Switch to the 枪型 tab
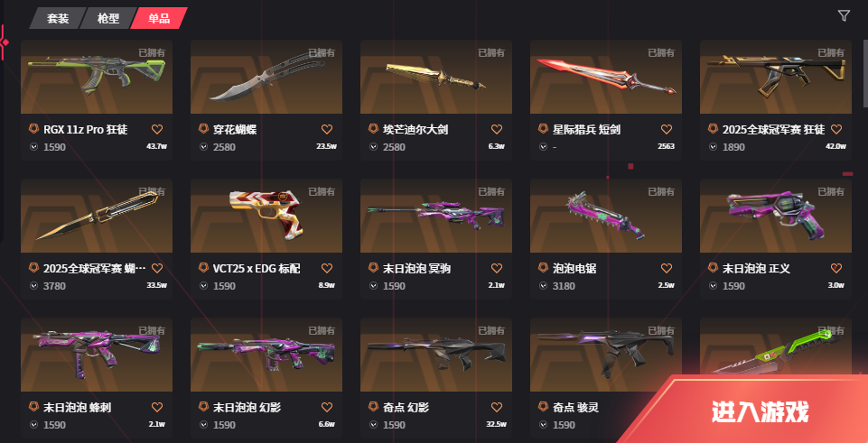The image size is (868, 443). pos(108,18)
